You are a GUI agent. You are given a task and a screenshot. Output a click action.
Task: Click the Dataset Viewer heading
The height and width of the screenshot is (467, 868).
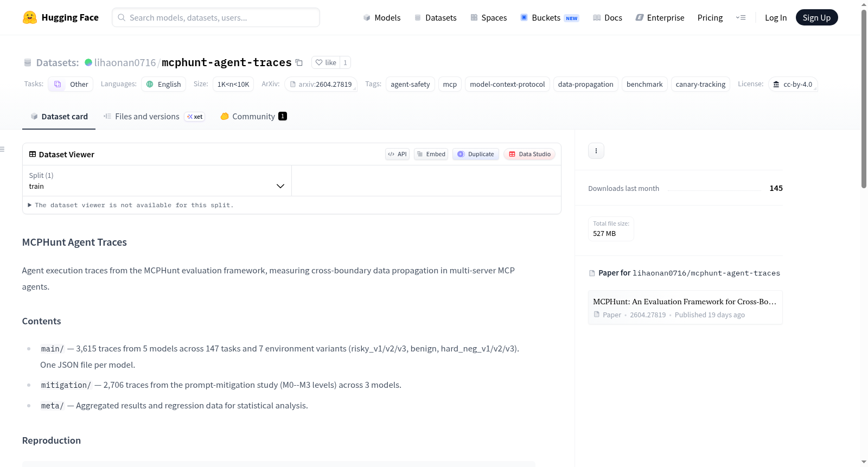coord(67,155)
